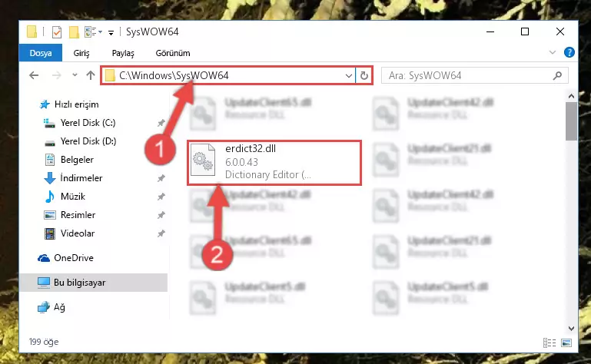The height and width of the screenshot is (364, 591).
Task: Select Bu bilgisayar in the navigation pane
Action: pyautogui.click(x=79, y=283)
